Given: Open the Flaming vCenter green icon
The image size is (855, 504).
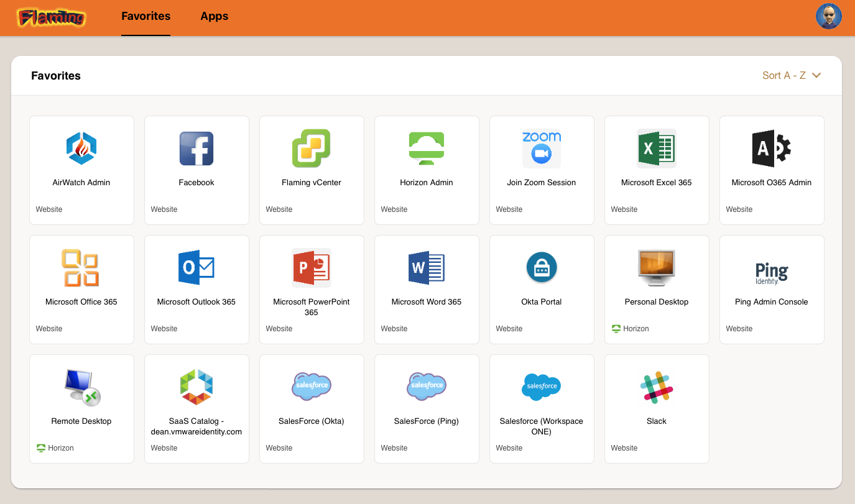Looking at the screenshot, I should pos(312,149).
